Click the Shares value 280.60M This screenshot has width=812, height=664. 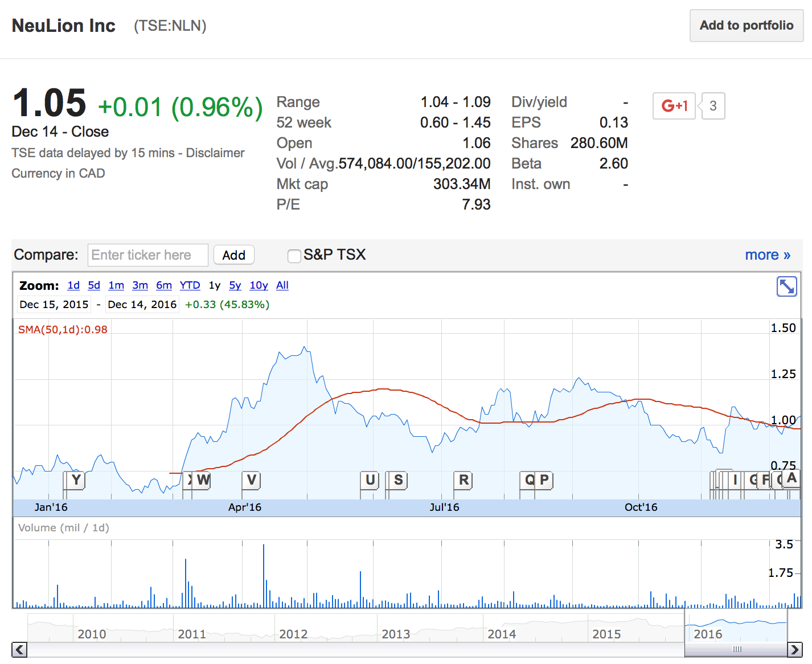[599, 143]
